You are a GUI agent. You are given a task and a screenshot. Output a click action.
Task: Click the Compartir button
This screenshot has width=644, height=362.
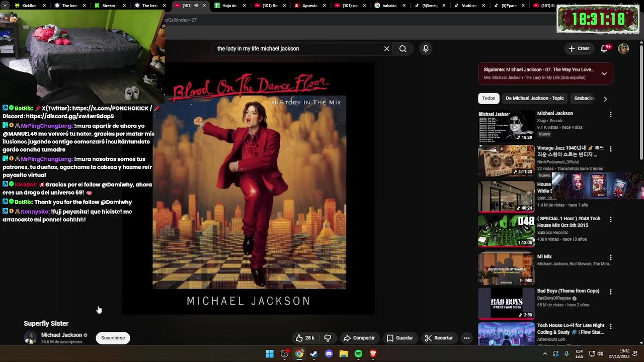click(359, 338)
